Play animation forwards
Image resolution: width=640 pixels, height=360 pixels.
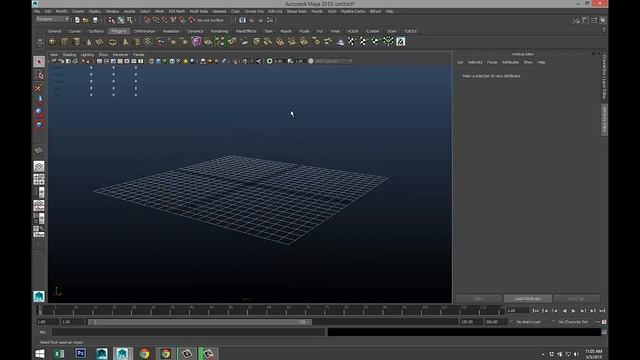[573, 311]
